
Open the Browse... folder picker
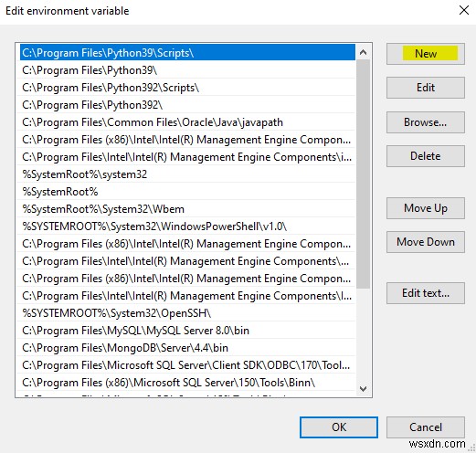click(x=426, y=122)
